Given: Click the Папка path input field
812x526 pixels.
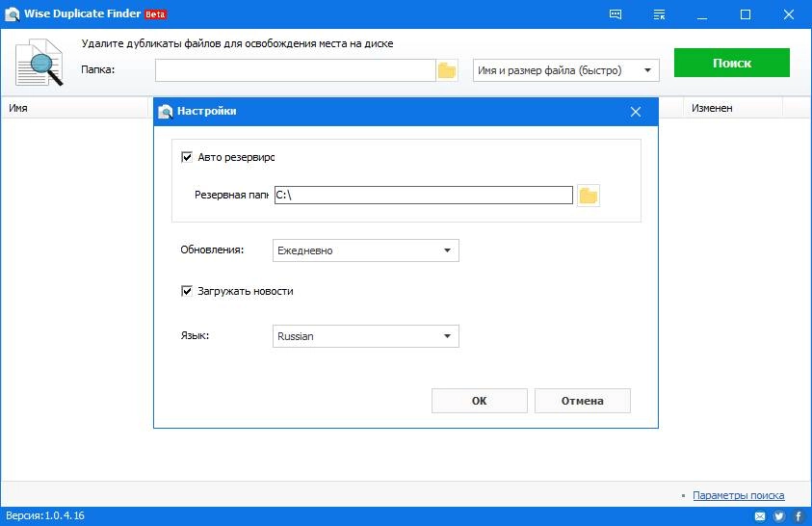Looking at the screenshot, I should click(x=295, y=70).
